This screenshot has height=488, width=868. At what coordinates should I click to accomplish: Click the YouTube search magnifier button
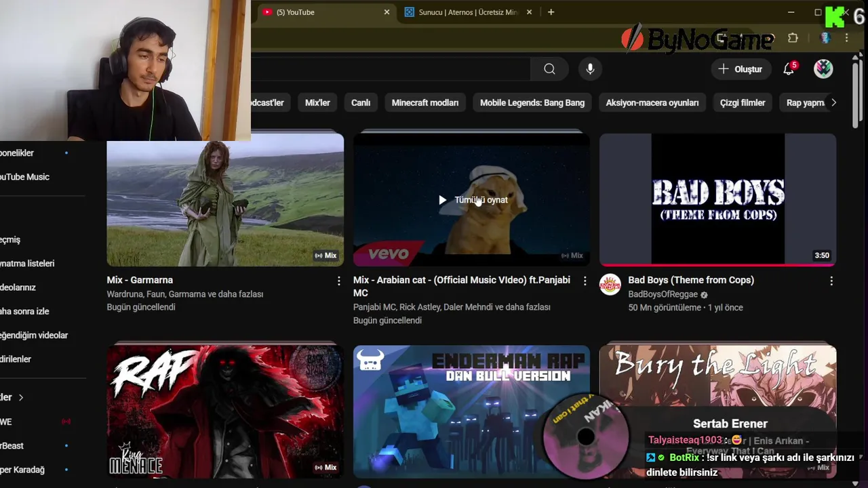tap(549, 69)
